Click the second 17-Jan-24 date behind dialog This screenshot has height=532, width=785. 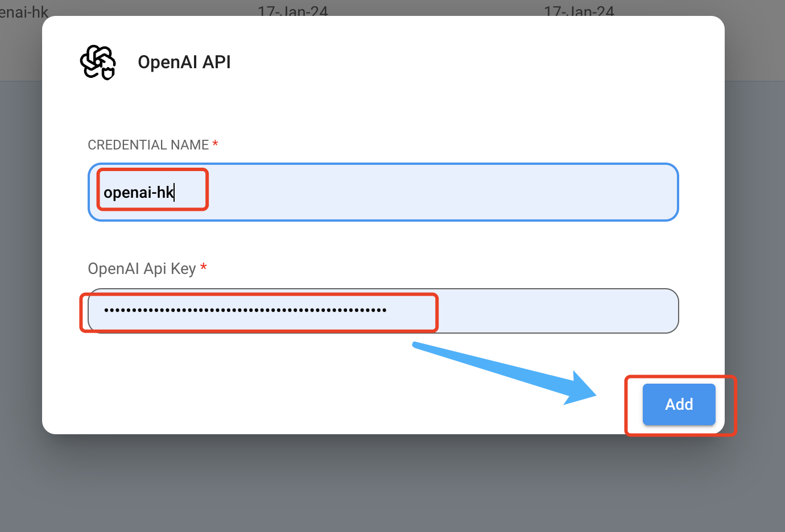579,10
